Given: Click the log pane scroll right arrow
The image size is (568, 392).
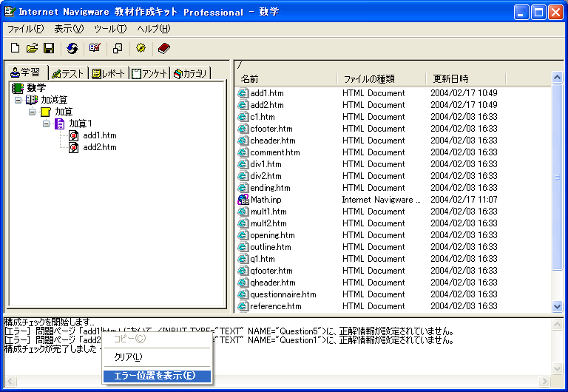Looking at the screenshot, I should click(544, 381).
